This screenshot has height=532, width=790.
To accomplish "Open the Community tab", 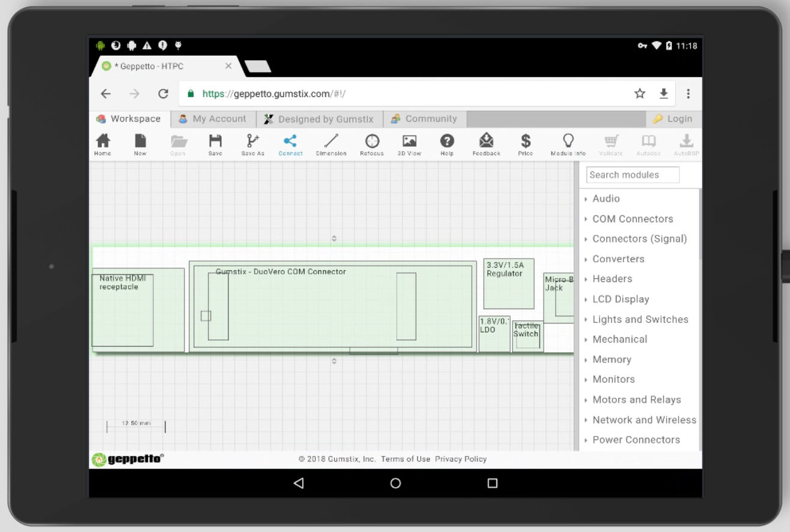I will pyautogui.click(x=424, y=119).
